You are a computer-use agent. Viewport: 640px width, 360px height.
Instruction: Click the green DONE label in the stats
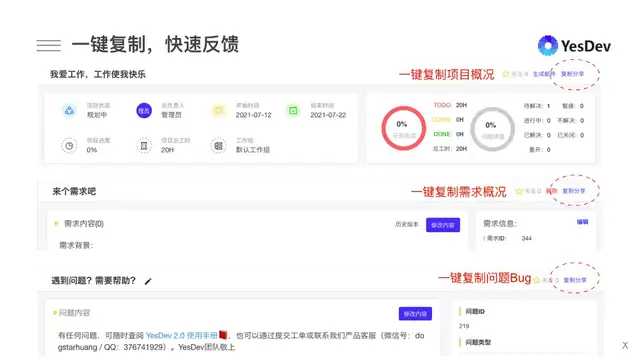[442, 134]
